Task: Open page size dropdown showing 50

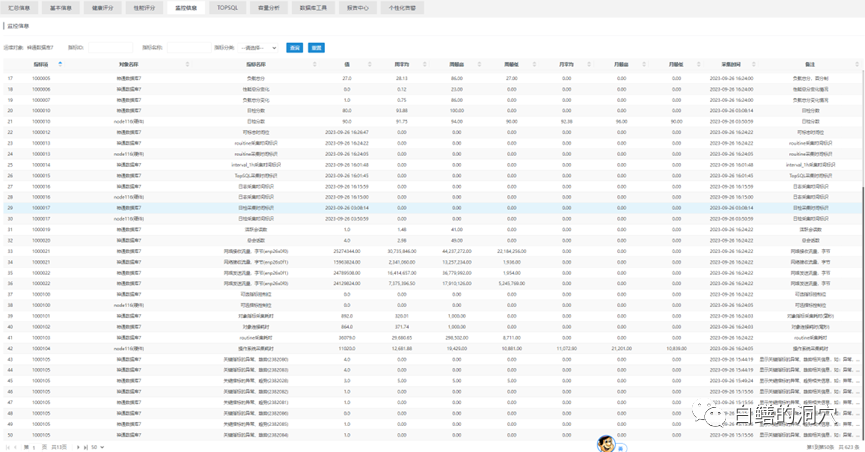Action: (x=97, y=447)
